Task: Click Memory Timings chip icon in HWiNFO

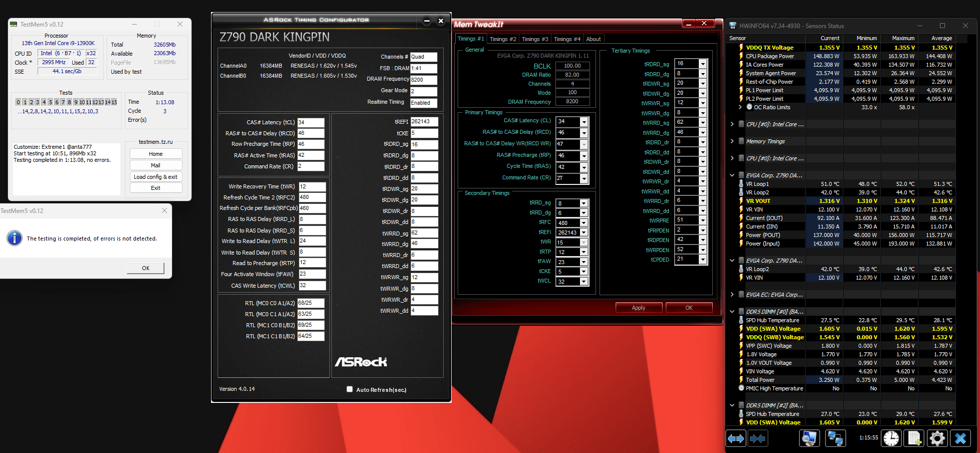Action: 741,141
